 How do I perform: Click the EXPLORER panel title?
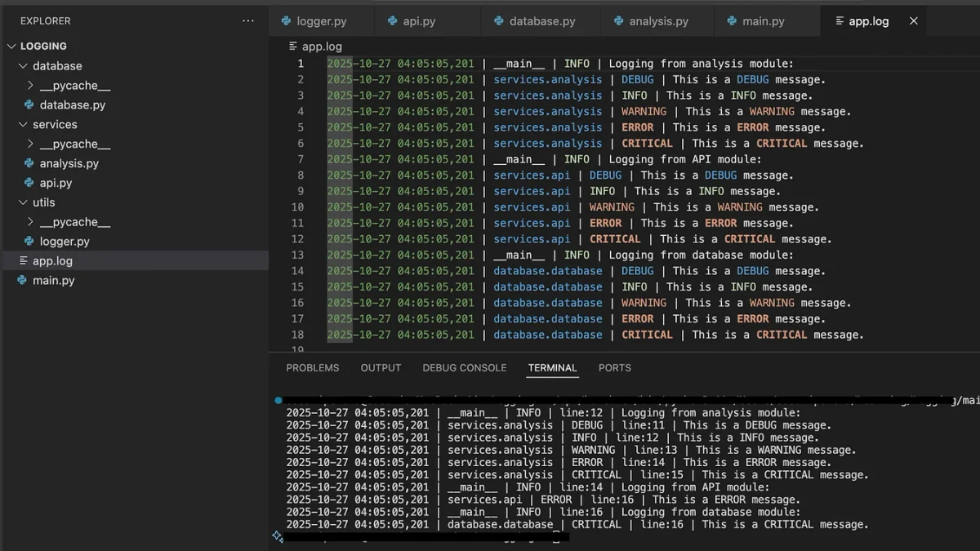pos(46,20)
